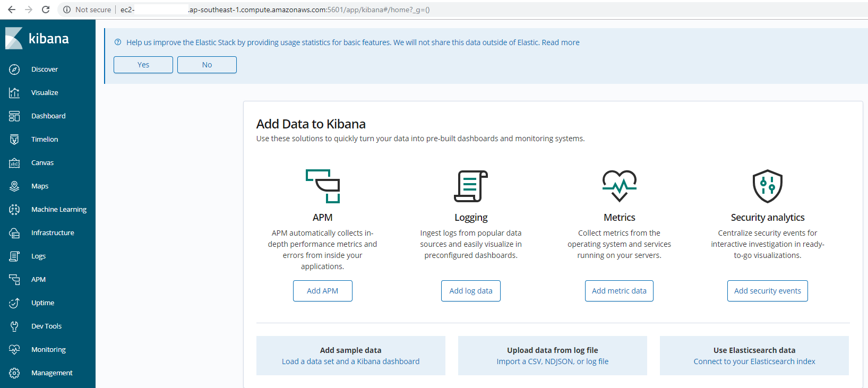Open the Visualize chart icon
Screen dimensions: 868x388
tap(14, 93)
